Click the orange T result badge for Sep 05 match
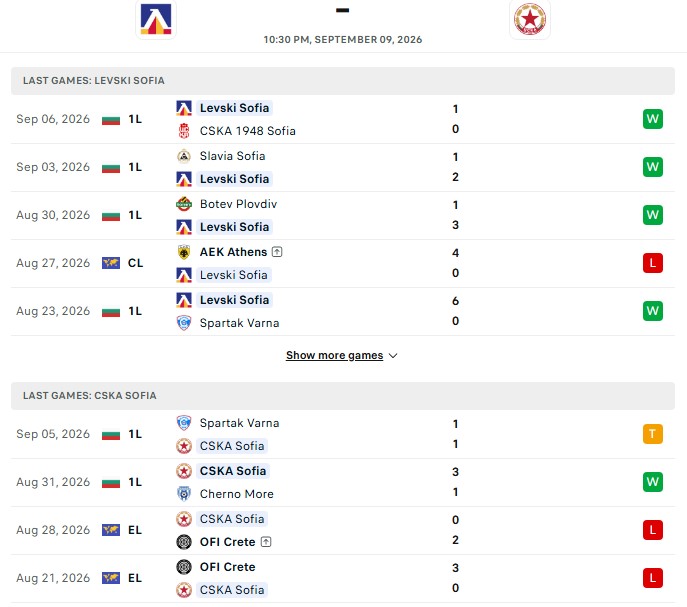Viewport: 687px width, 607px height. click(652, 434)
